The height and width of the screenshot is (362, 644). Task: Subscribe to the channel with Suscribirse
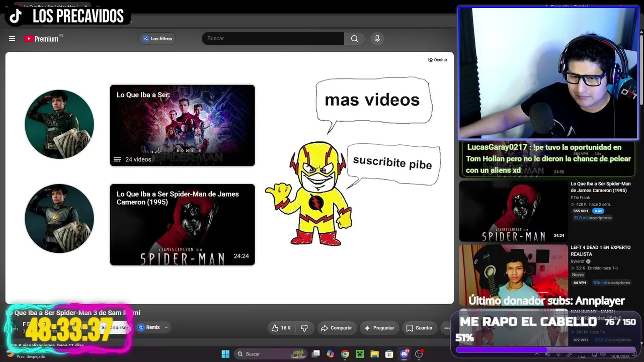click(x=114, y=327)
